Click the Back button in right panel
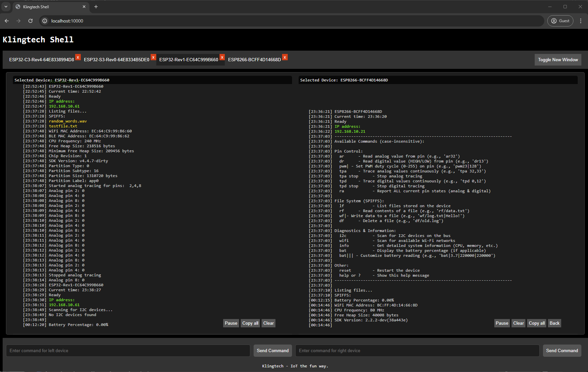Viewport: 588px width, 372px height. click(x=555, y=323)
